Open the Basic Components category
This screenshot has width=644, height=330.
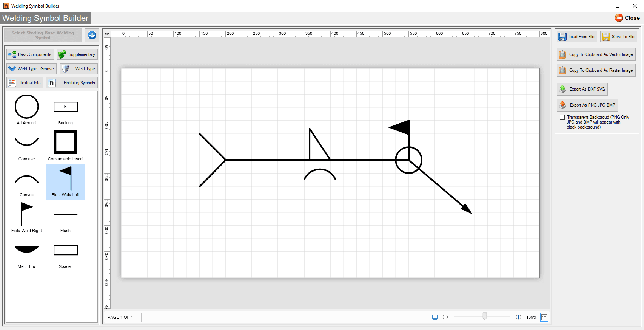(30, 54)
